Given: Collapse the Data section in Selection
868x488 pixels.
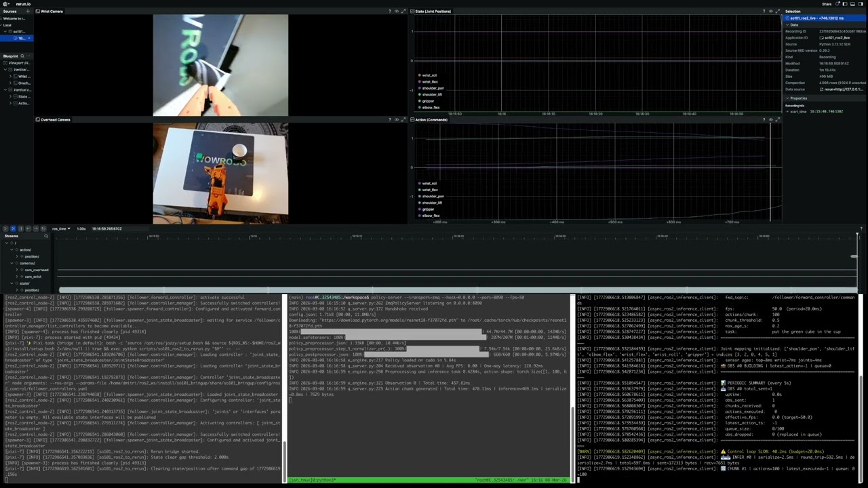Looking at the screenshot, I should tap(787, 24).
